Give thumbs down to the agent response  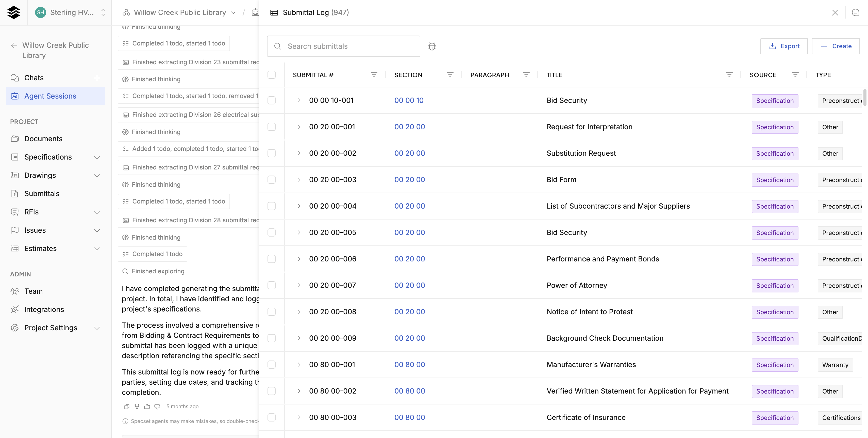click(x=157, y=407)
